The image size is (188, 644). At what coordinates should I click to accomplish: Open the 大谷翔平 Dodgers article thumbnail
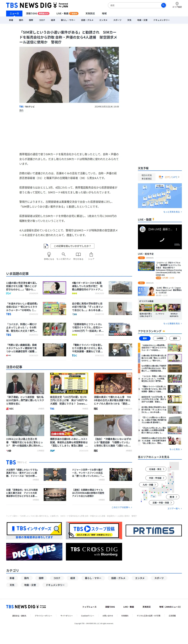tap(55, 475)
